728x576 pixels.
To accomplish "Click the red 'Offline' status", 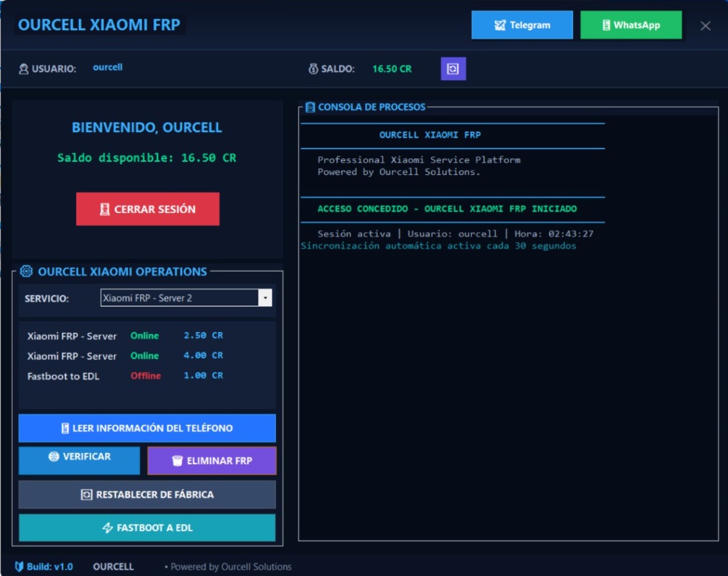I will [x=145, y=375].
